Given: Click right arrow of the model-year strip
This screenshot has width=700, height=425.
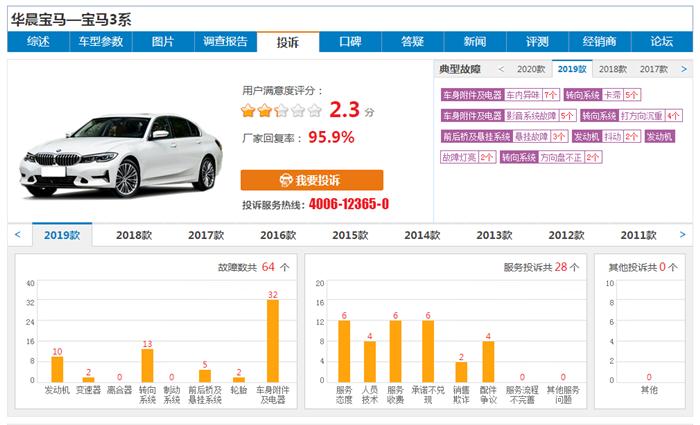Looking at the screenshot, I should (x=682, y=234).
